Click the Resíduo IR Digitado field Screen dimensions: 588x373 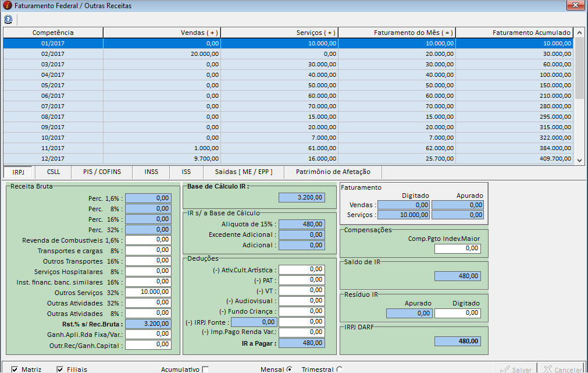pyautogui.click(x=458, y=313)
